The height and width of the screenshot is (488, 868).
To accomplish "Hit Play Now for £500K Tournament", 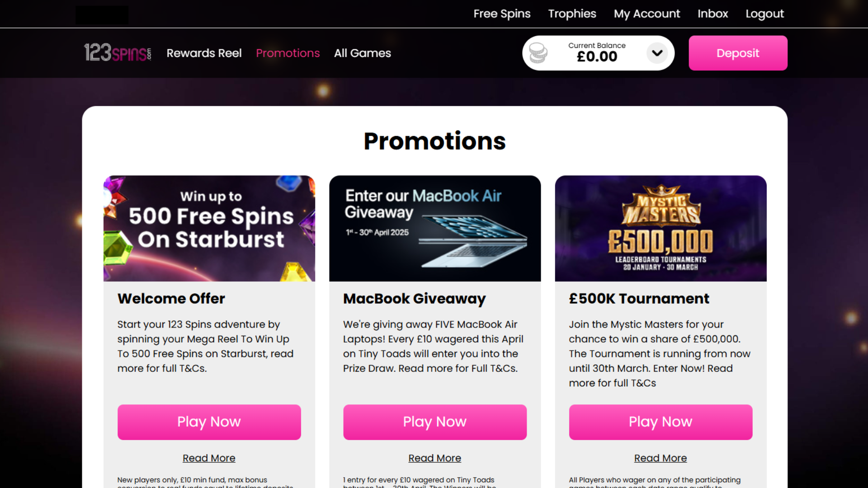I will pos(660,422).
